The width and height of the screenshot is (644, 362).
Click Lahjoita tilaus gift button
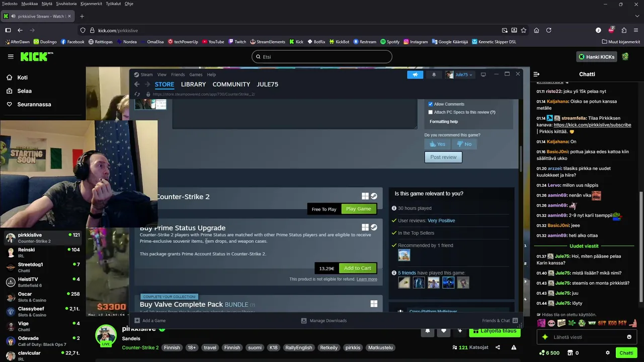(x=495, y=331)
